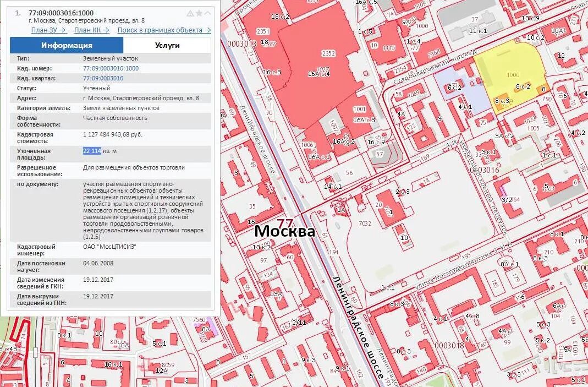Click registration date '04.06.2008'
This screenshot has width=588, height=387.
[98, 264]
